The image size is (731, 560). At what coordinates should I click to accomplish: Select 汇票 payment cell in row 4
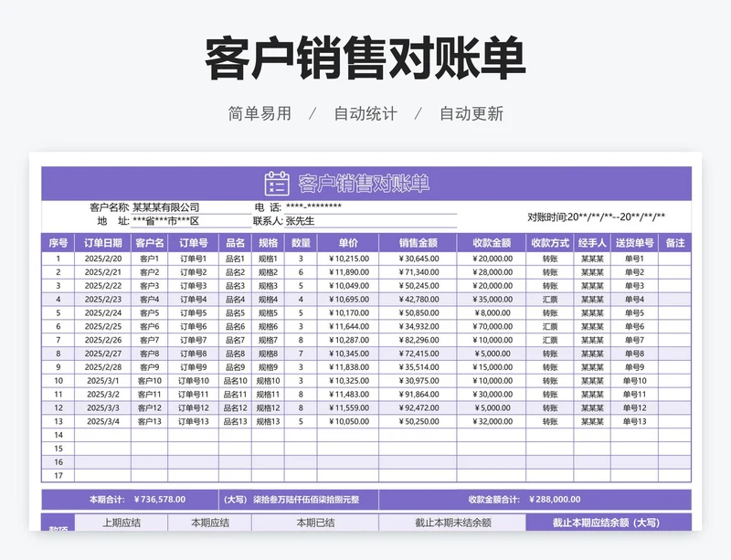point(550,300)
